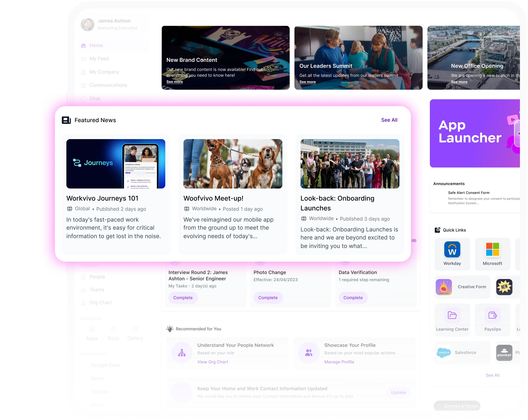
Task: Click the org chart icon in recommendations
Action: 182,353
